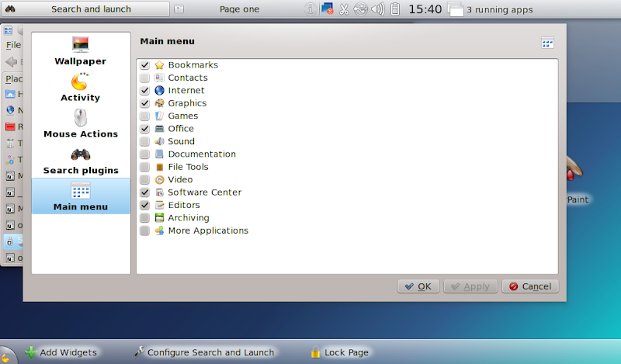Uncheck the Editors checkbox
Viewport: 621px width, 364px height.
click(144, 205)
